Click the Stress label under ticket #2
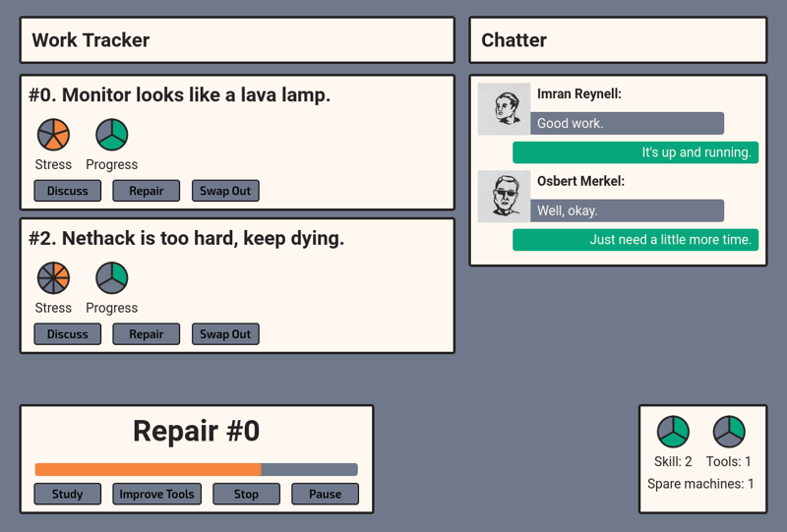Viewport: 787px width, 532px height. point(53,308)
